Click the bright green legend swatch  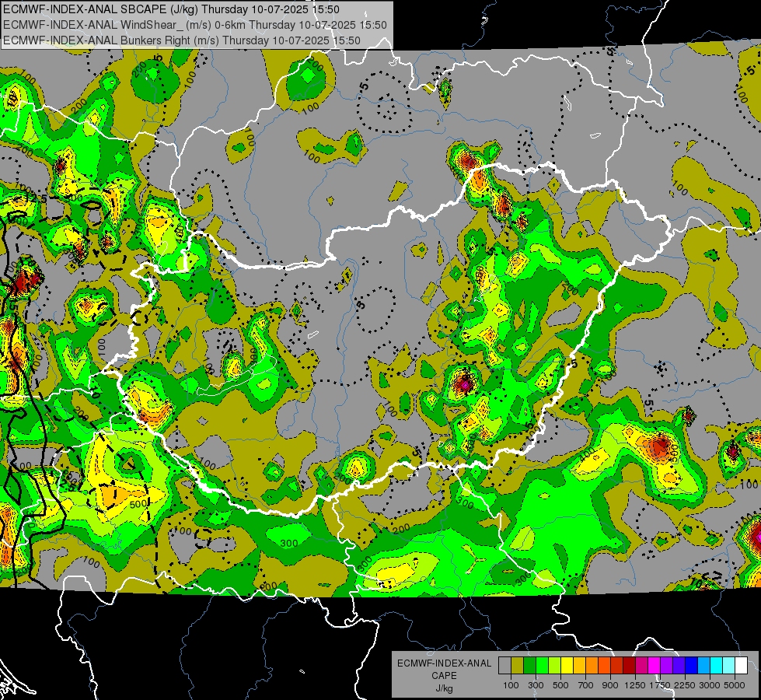tap(542, 666)
